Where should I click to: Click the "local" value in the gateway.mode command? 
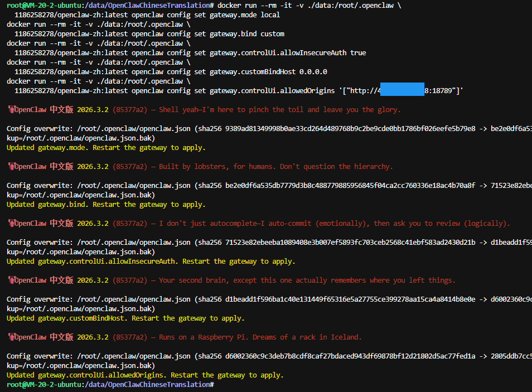tap(269, 15)
